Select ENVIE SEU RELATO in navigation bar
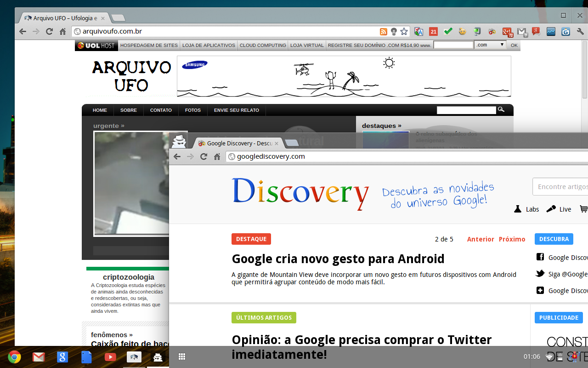Viewport: 588px width, 368px height. click(236, 110)
